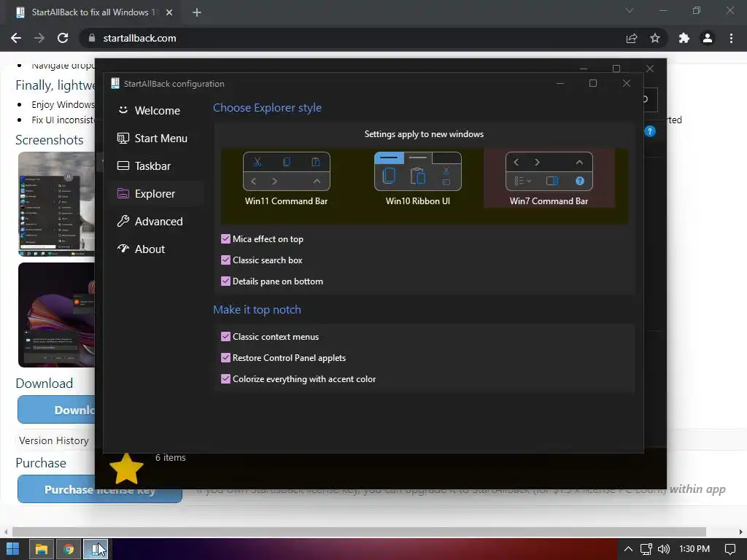Image resolution: width=747 pixels, height=560 pixels.
Task: Toggle Colorize everything with accent color
Action: tap(226, 379)
